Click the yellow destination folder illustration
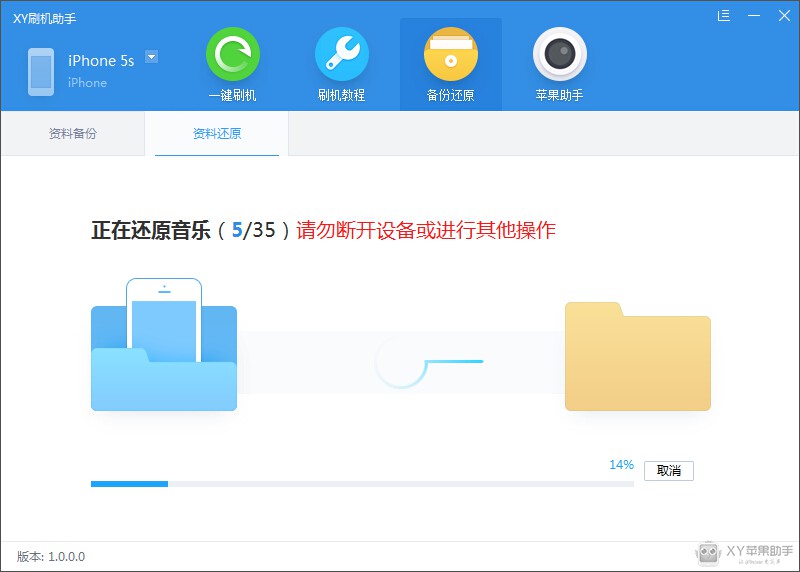This screenshot has width=800, height=572. tap(637, 356)
